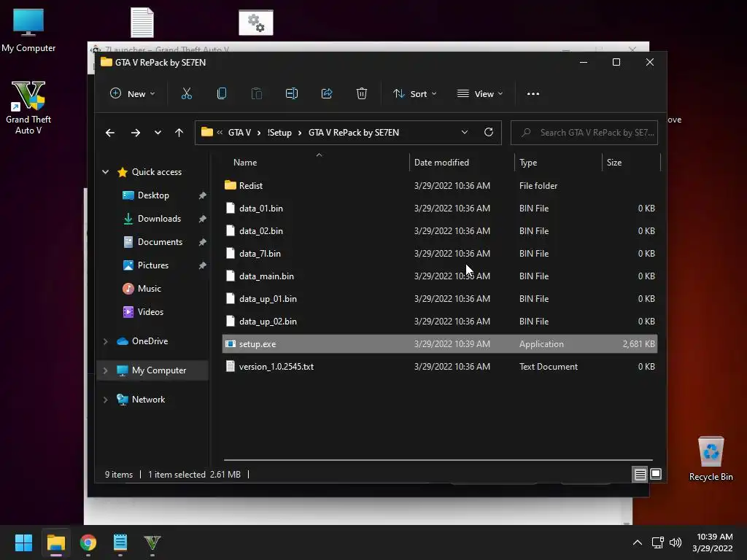
Task: Click the search GTA V RePack field
Action: 584,133
